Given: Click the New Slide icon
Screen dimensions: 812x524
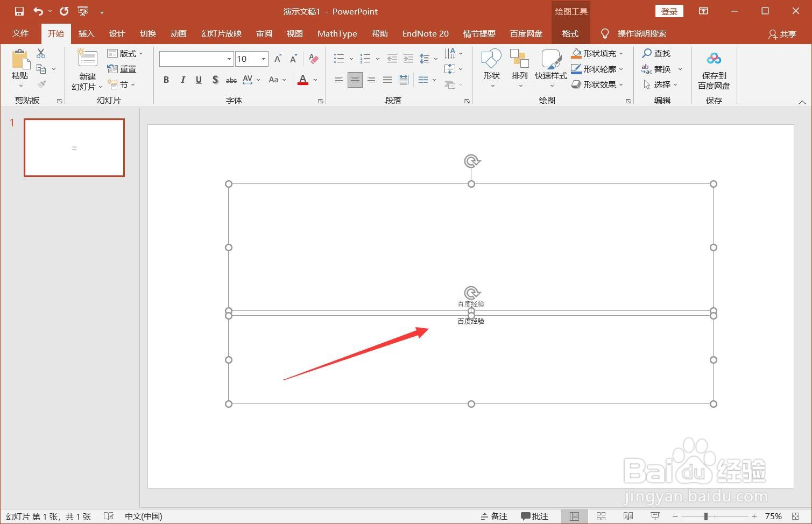Looking at the screenshot, I should [87, 59].
